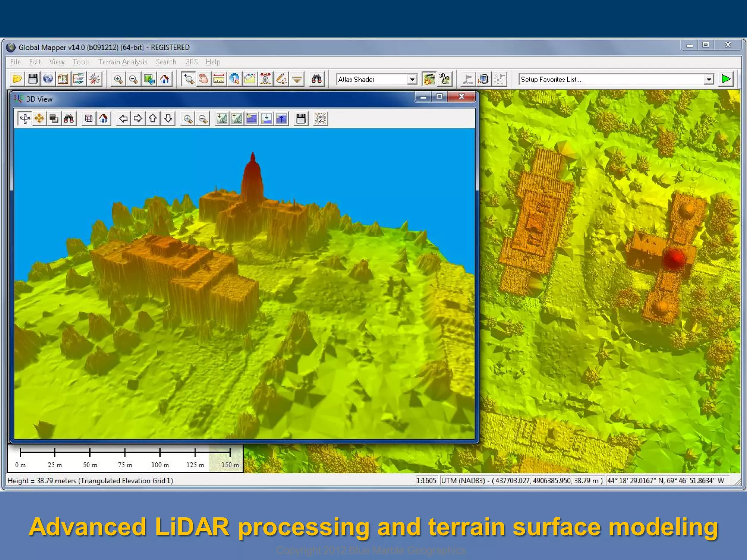Click the Show 3D View icon

[x=445, y=79]
